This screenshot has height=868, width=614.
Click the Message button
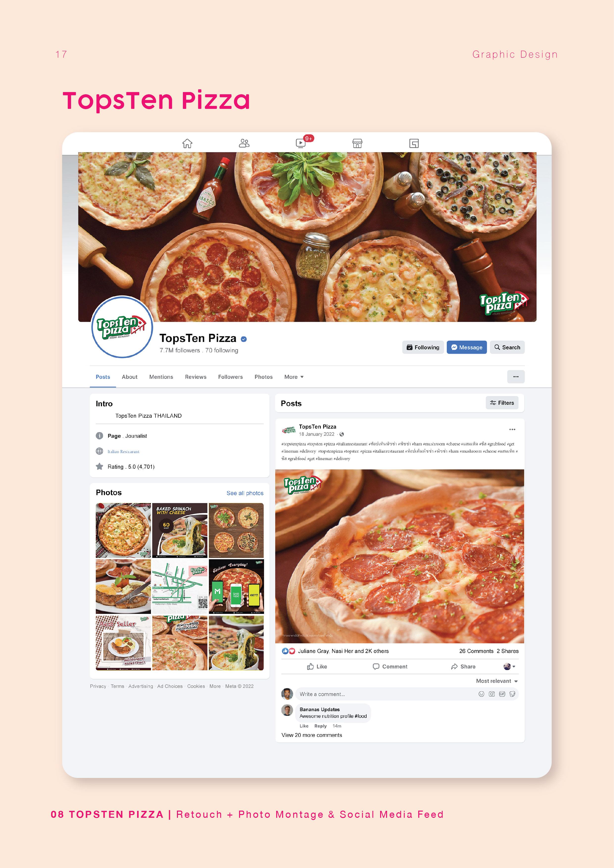467,347
